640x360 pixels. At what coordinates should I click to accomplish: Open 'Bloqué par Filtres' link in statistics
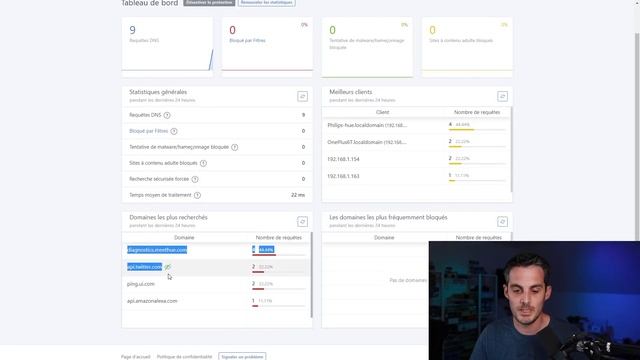pyautogui.click(x=149, y=131)
